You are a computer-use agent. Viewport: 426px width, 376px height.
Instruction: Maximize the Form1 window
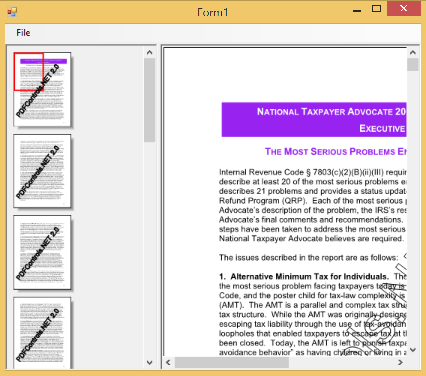(376, 9)
